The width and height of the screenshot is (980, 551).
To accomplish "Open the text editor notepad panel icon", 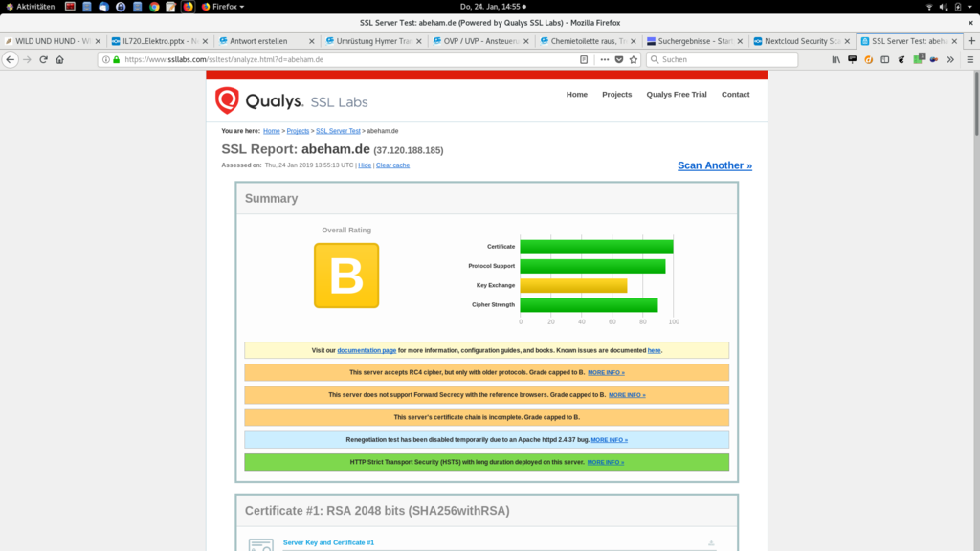I will pos(170,7).
